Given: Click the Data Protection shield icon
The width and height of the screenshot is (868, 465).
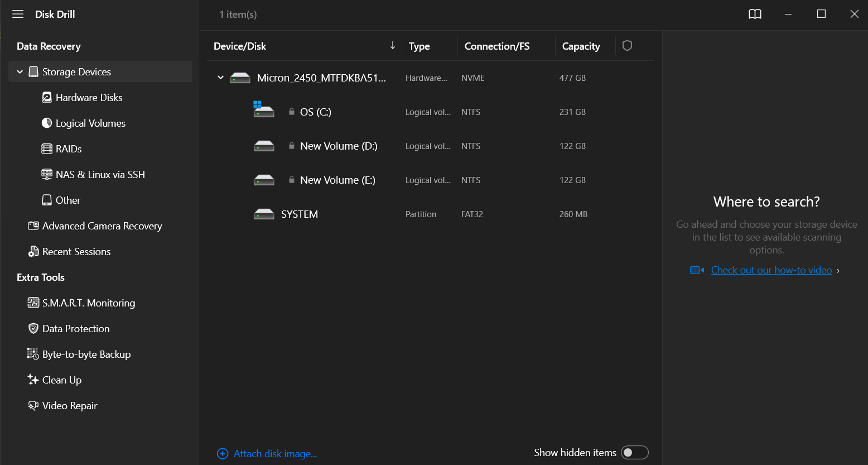Looking at the screenshot, I should 33,328.
